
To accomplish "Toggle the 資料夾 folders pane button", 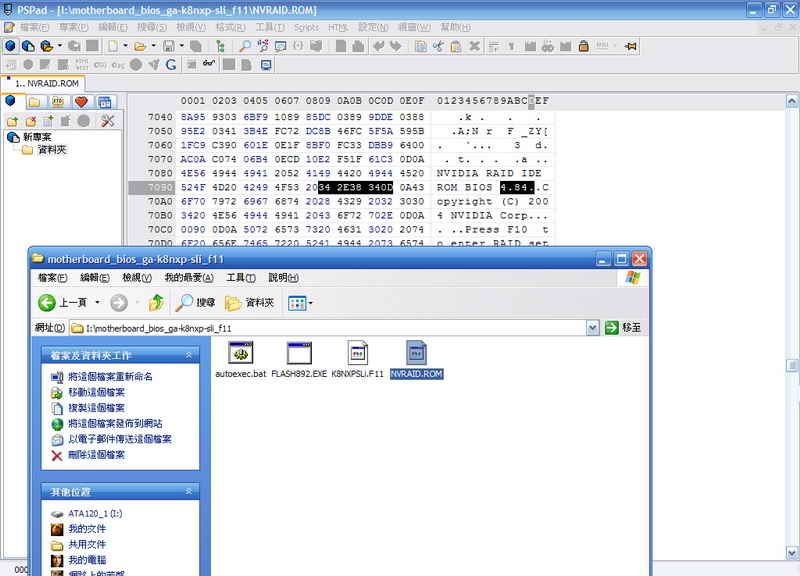I will pyautogui.click(x=249, y=303).
